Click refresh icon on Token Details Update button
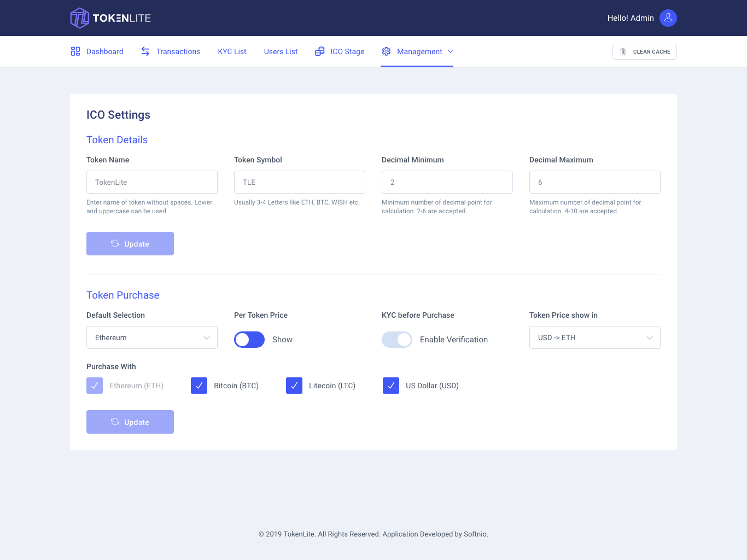Screen dimensions: 747x560 point(115,244)
